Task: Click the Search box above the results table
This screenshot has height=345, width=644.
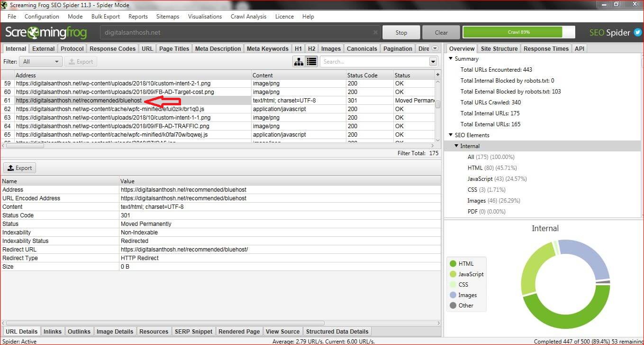Action: point(374,62)
